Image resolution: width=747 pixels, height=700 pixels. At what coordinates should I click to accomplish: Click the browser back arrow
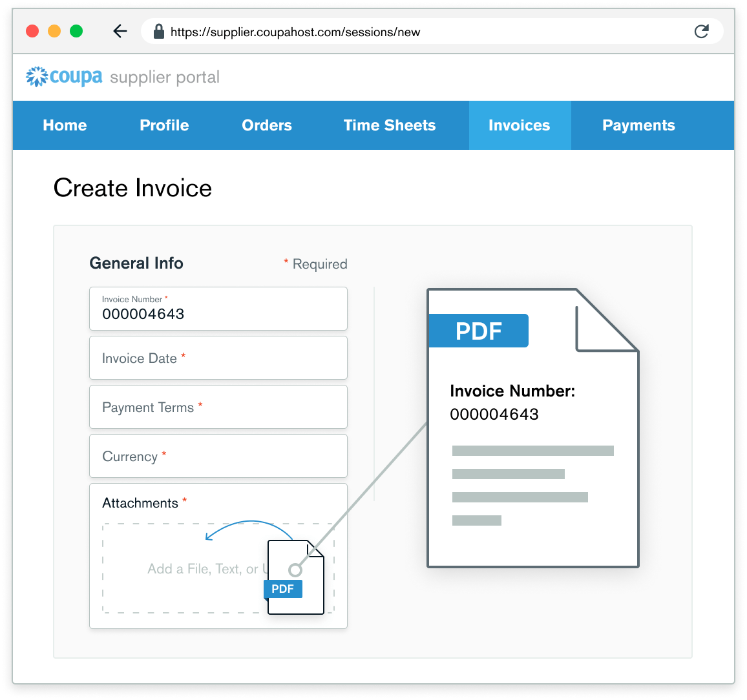pos(120,32)
